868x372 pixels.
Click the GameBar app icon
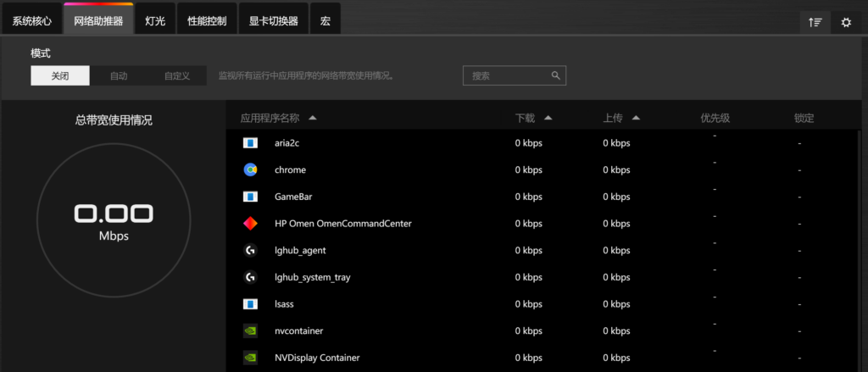click(x=250, y=197)
